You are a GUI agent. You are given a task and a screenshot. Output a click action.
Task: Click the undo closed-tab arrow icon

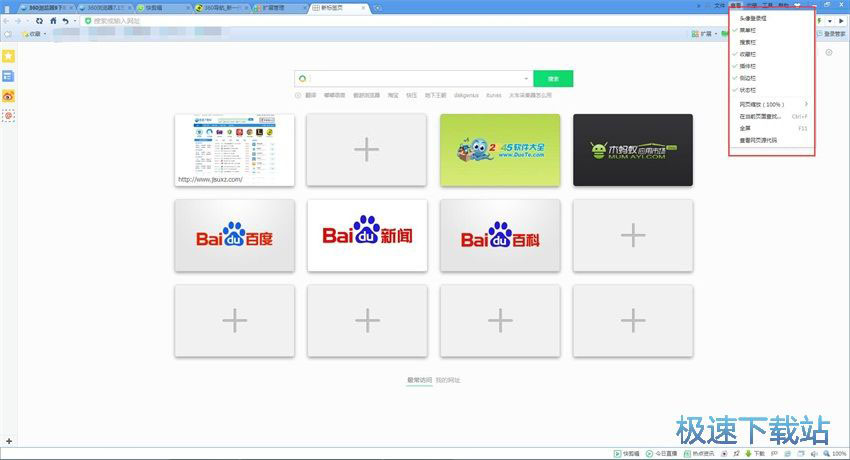65,21
